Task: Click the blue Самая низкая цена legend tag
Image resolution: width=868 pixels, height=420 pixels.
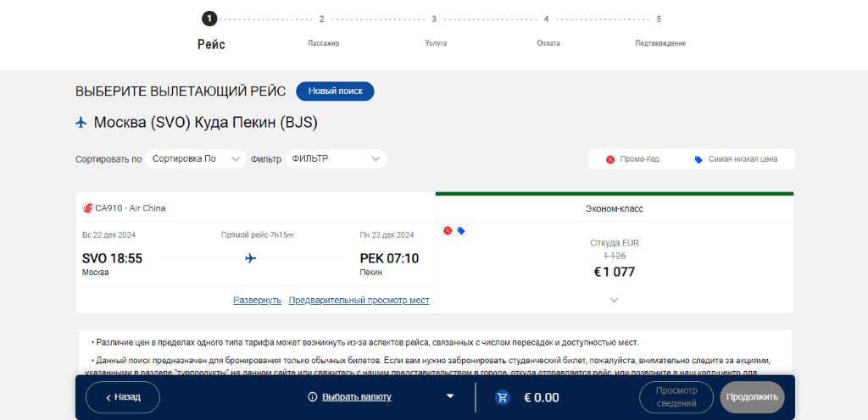Action: [x=698, y=160]
